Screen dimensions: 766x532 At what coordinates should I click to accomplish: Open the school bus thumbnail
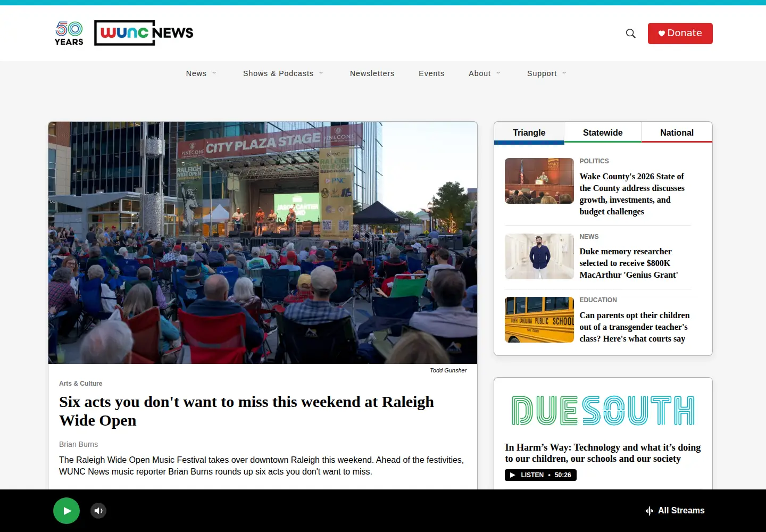click(539, 320)
